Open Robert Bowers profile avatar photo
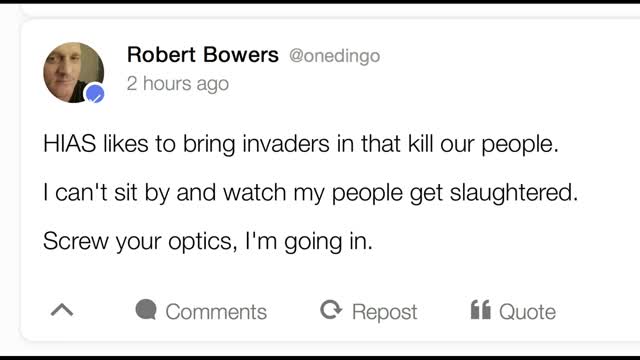This screenshot has height=360, width=640. pyautogui.click(x=73, y=72)
